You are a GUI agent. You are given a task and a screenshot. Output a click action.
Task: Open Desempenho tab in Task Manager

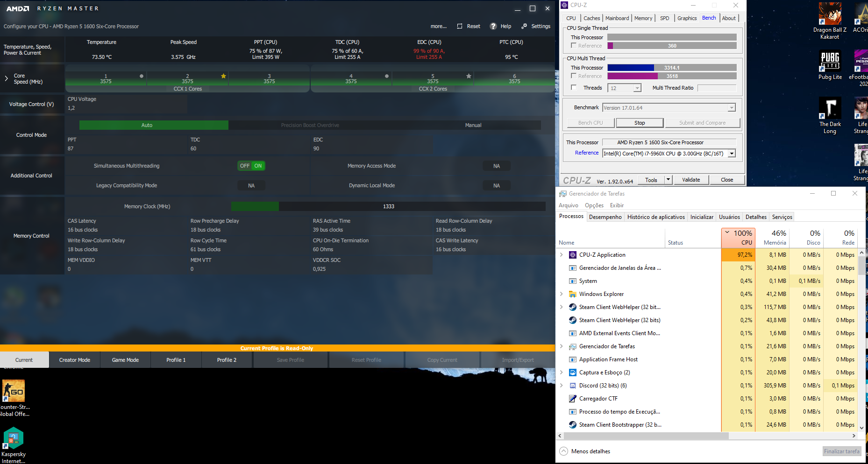point(605,217)
